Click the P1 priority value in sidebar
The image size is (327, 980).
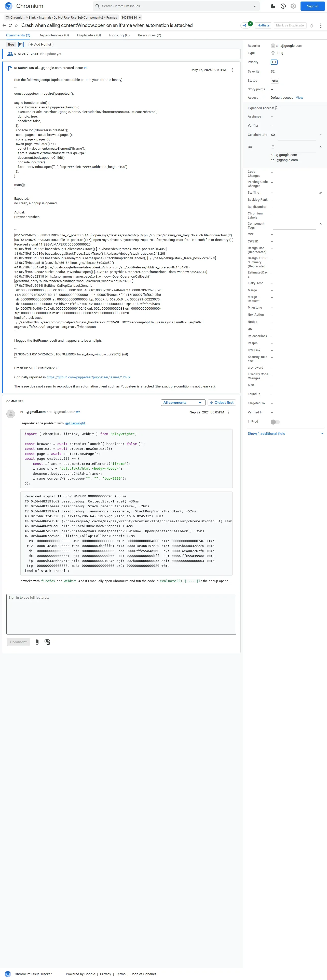coord(274,62)
